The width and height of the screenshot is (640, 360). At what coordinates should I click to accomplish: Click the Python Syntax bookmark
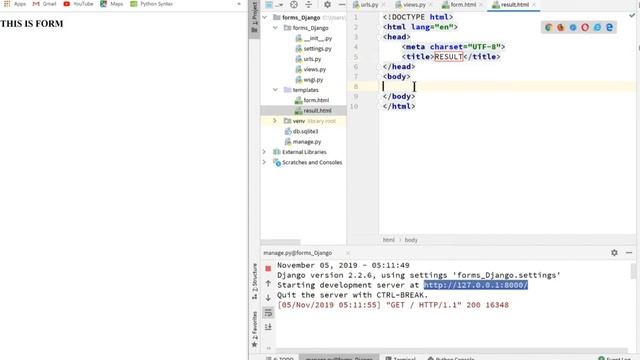pos(151,4)
